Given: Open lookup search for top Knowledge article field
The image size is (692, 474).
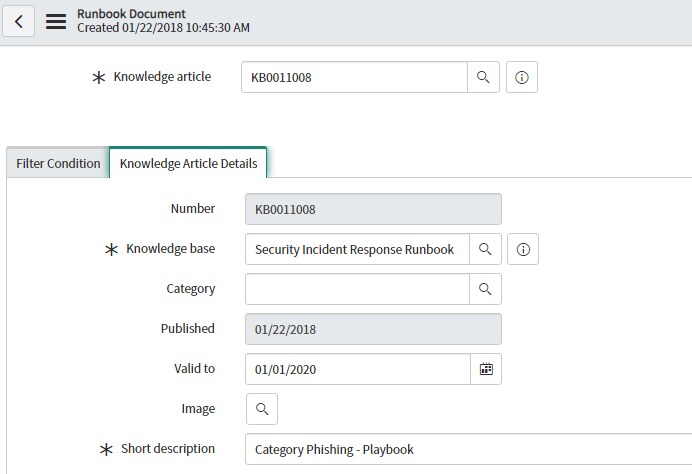Looking at the screenshot, I should coord(483,77).
